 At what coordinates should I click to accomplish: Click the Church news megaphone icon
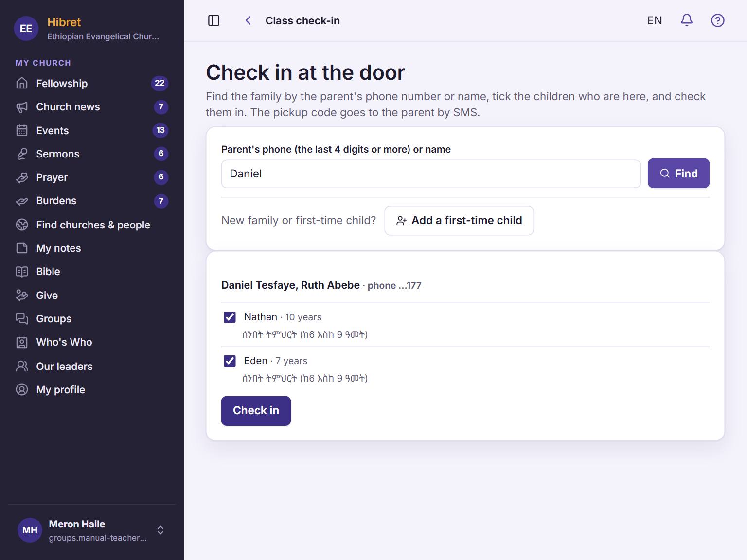point(22,107)
